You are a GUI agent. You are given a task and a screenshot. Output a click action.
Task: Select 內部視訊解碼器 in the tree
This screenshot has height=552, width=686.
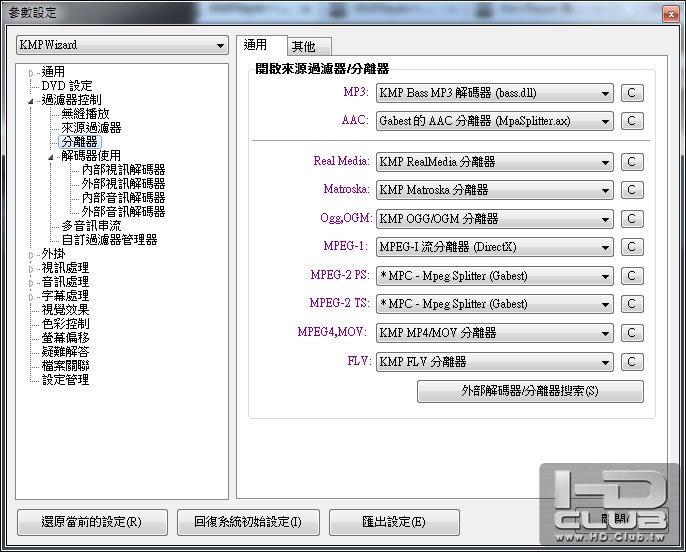(123, 170)
